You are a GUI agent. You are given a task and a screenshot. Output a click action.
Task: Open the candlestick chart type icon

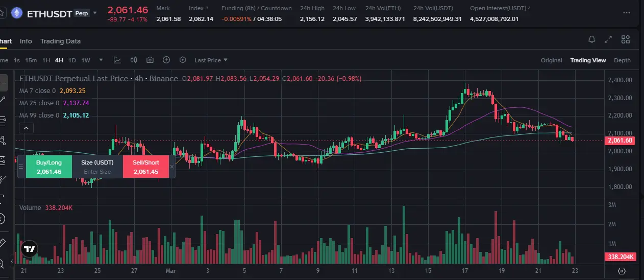pos(134,60)
